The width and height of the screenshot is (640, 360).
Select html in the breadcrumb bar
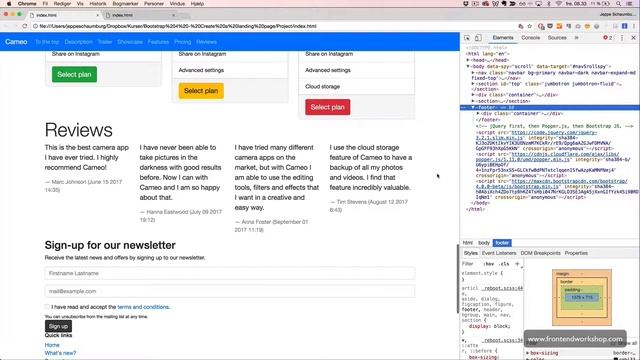(468, 243)
